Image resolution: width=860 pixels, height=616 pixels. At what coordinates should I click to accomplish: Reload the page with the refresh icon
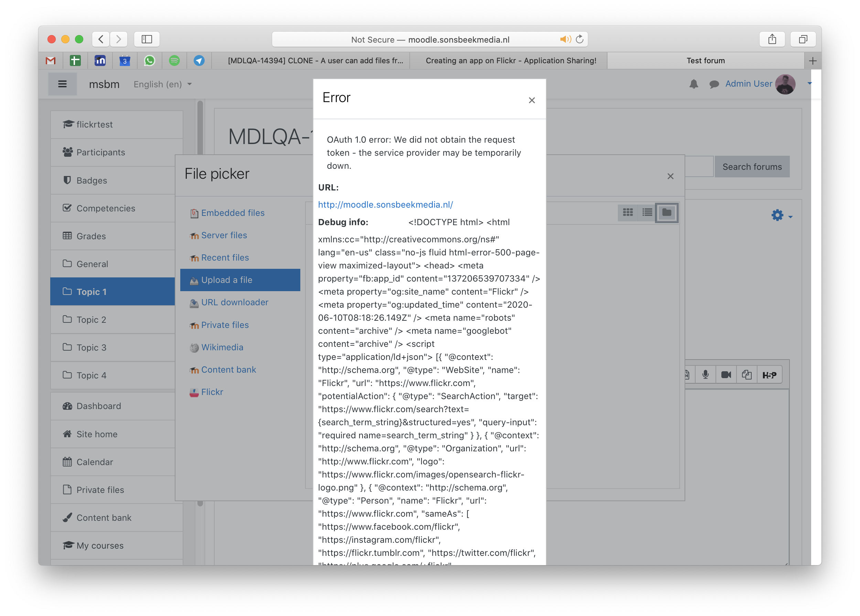579,39
